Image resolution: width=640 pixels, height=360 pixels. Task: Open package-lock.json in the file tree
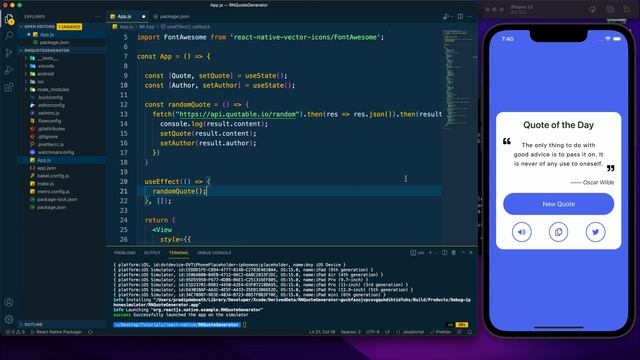click(x=57, y=200)
